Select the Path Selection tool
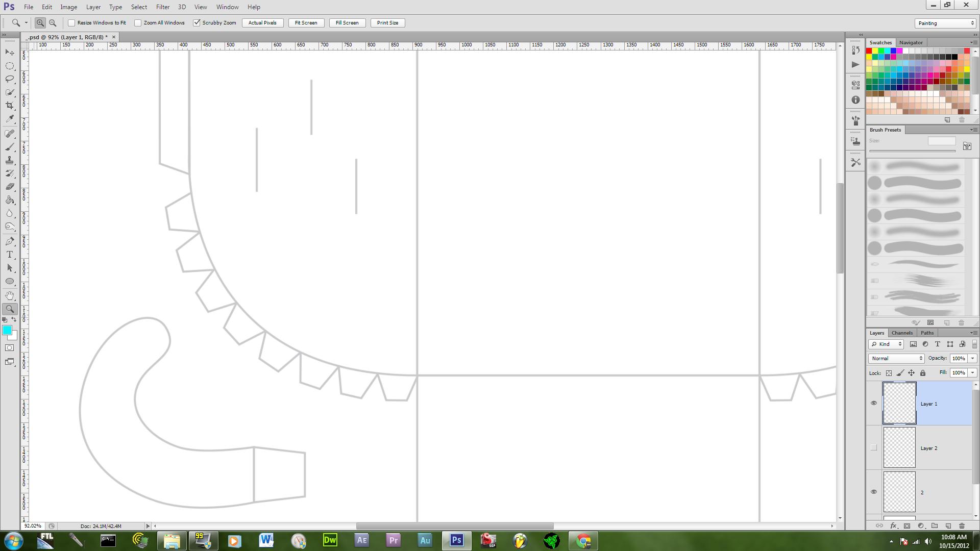Image resolution: width=980 pixels, height=551 pixels. (x=10, y=268)
